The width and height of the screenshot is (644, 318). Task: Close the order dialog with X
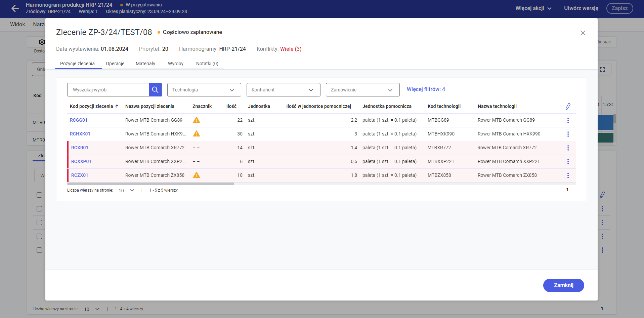pos(583,33)
